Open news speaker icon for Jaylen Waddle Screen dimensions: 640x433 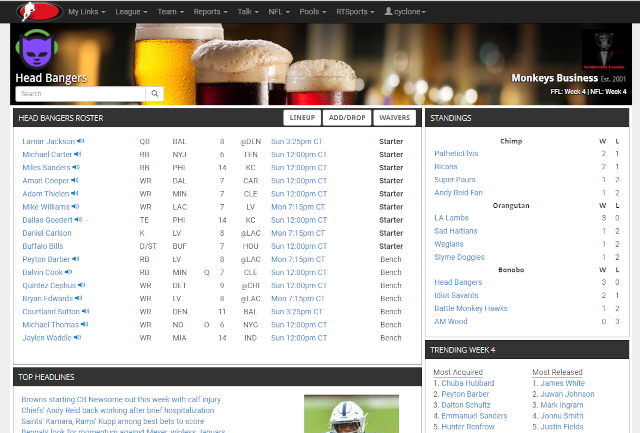pyautogui.click(x=77, y=337)
